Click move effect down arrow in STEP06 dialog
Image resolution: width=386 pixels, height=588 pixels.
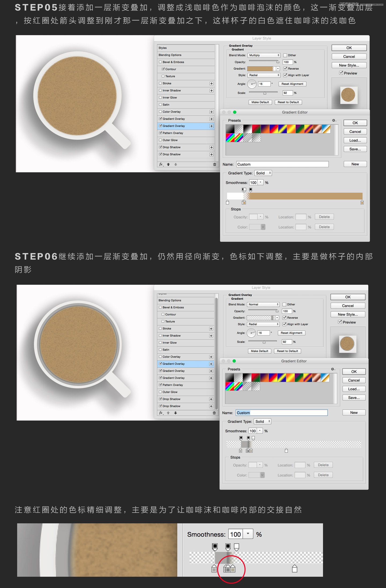(x=176, y=413)
